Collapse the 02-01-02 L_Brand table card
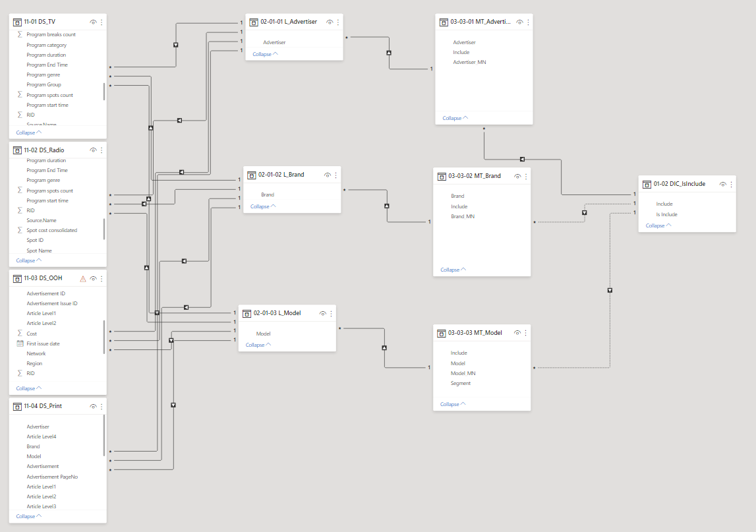The width and height of the screenshot is (756, 532). [263, 206]
